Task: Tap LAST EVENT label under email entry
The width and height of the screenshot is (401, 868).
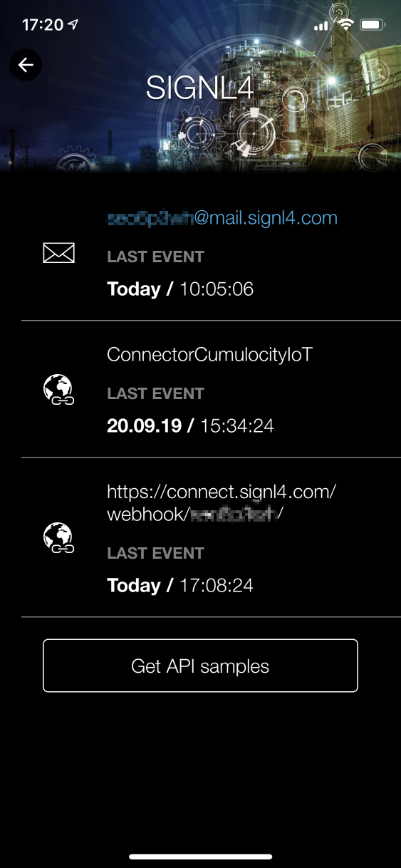Action: (x=155, y=257)
